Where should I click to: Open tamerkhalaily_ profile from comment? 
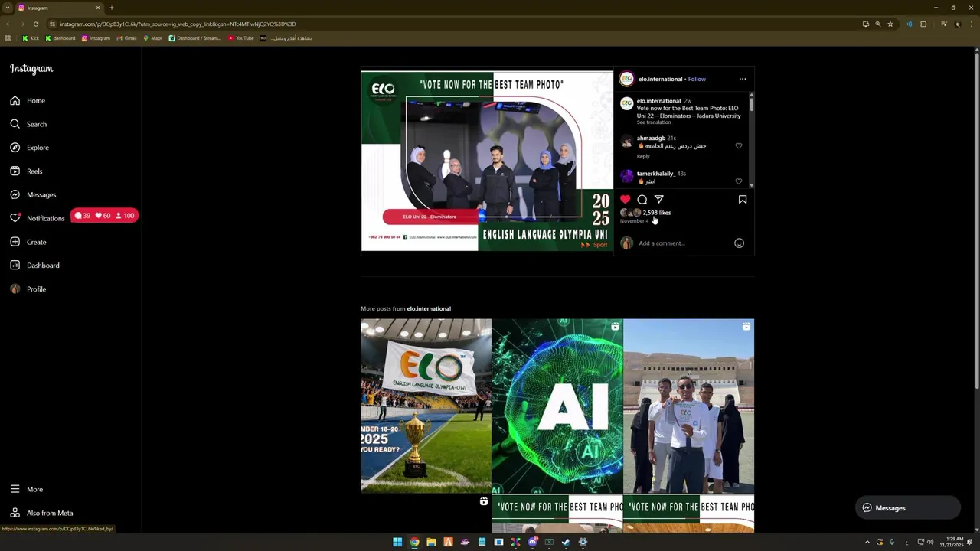[x=655, y=174]
